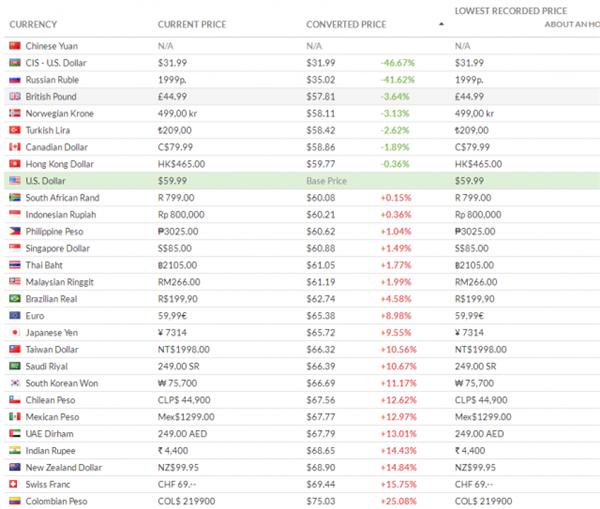The width and height of the screenshot is (600, 509).
Task: Click the -46.67% difference for CIS Dollar
Action: pos(400,63)
